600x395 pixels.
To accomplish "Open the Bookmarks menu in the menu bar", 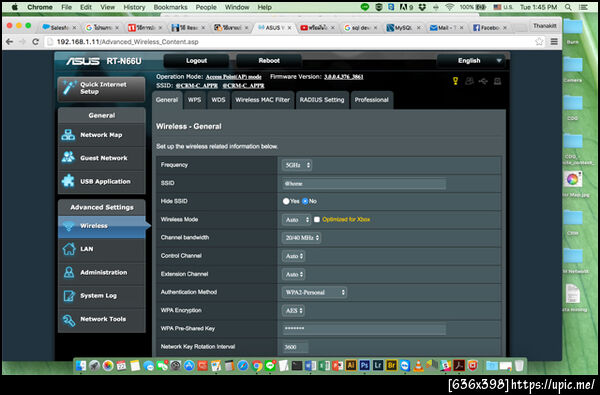I will [170, 7].
